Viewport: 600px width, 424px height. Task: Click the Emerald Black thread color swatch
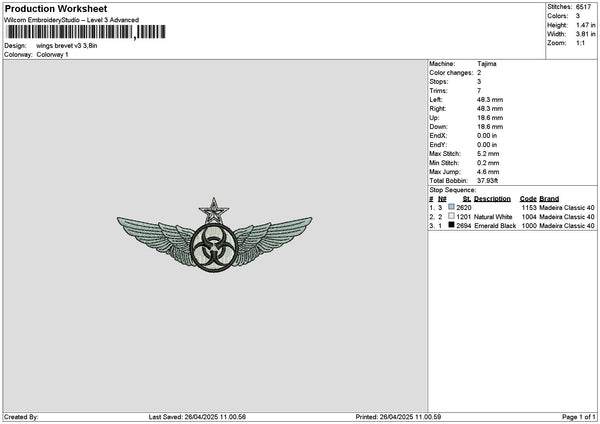tap(452, 225)
